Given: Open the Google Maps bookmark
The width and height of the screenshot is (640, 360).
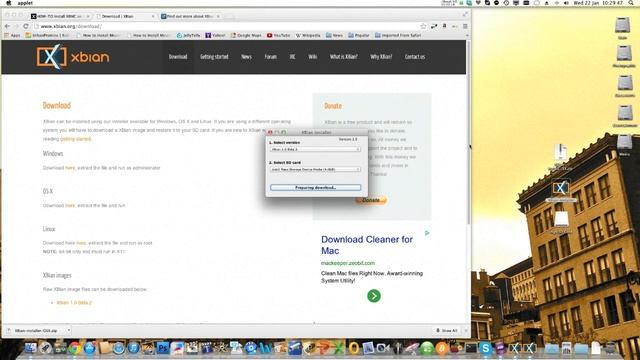Looking at the screenshot, I should [x=246, y=36].
